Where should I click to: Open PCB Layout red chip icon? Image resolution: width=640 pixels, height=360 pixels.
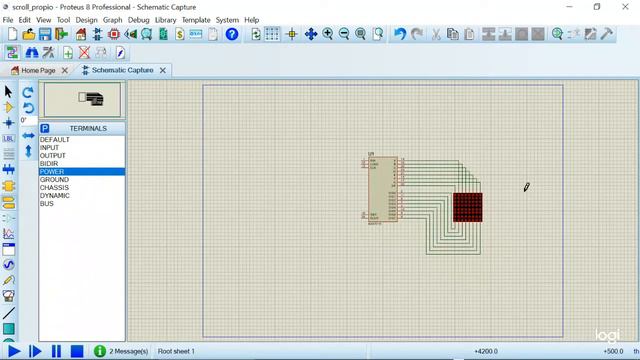[114, 34]
